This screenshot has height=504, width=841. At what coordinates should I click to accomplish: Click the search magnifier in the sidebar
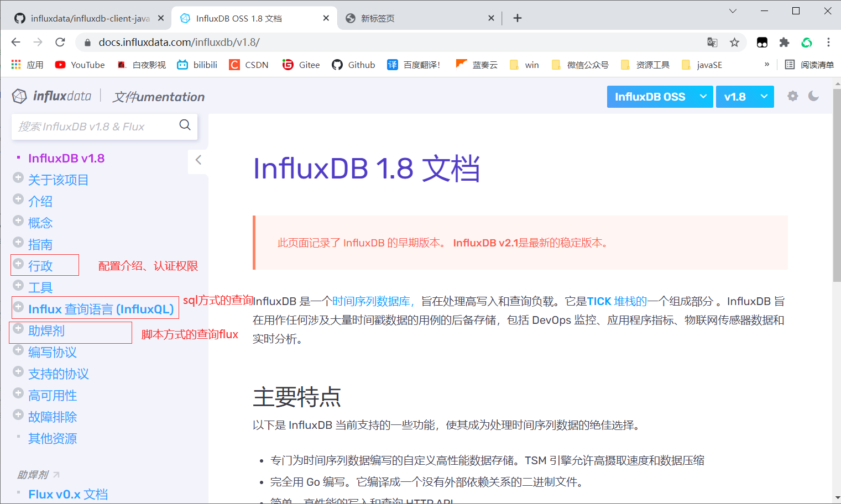click(x=185, y=125)
